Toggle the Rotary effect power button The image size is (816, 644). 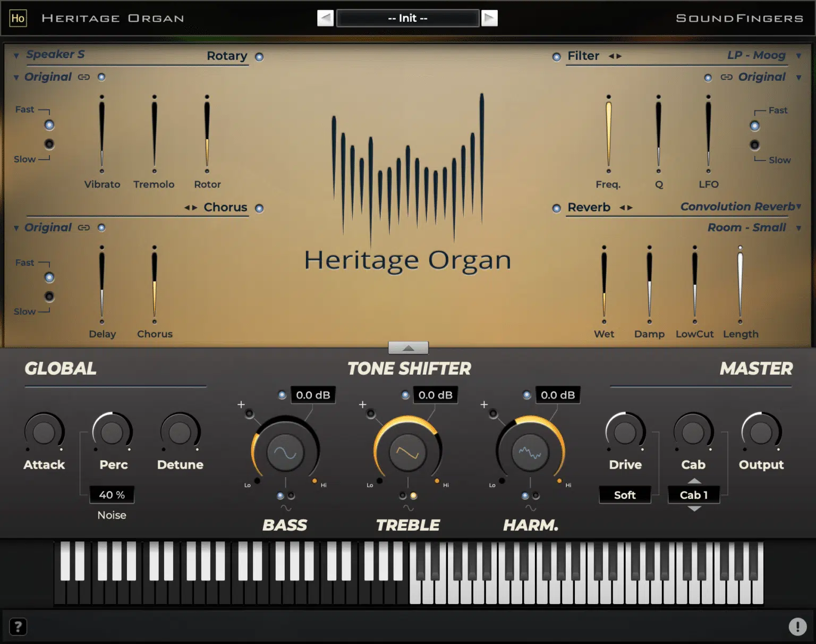259,57
